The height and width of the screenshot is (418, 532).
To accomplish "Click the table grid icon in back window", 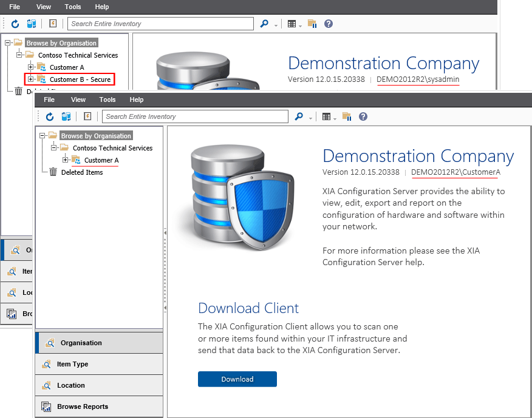I will 292,24.
